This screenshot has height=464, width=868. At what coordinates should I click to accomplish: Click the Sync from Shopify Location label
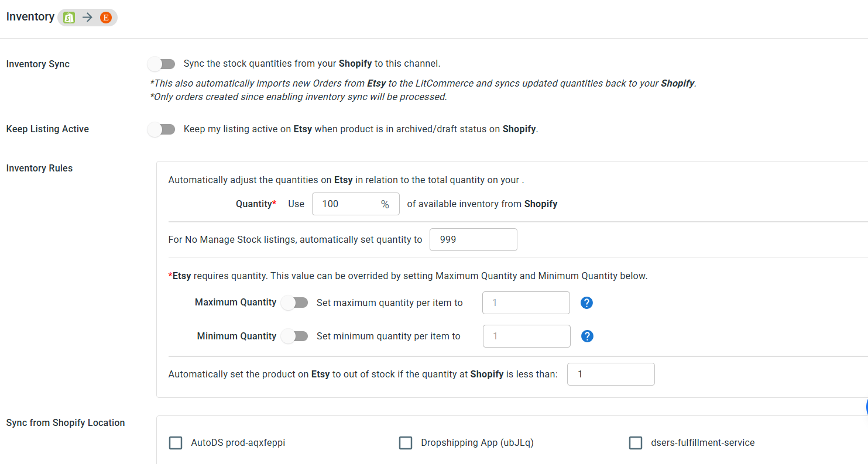66,423
